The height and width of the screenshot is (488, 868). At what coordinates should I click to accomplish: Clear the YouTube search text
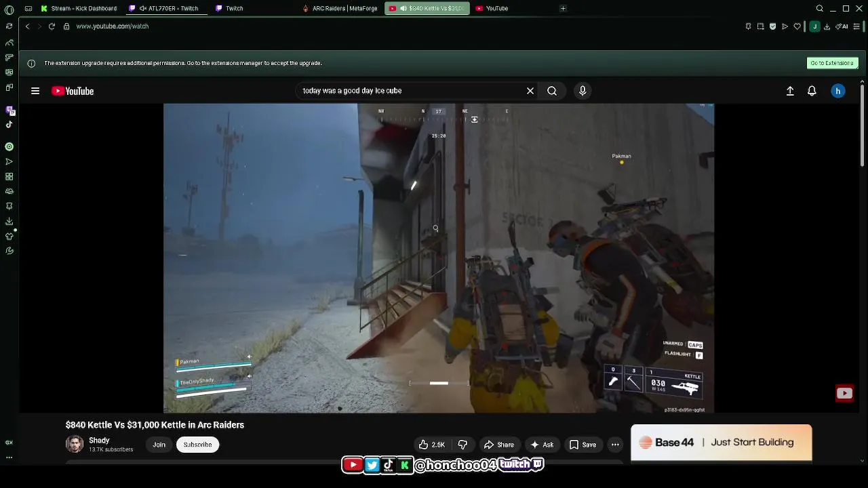(530, 91)
